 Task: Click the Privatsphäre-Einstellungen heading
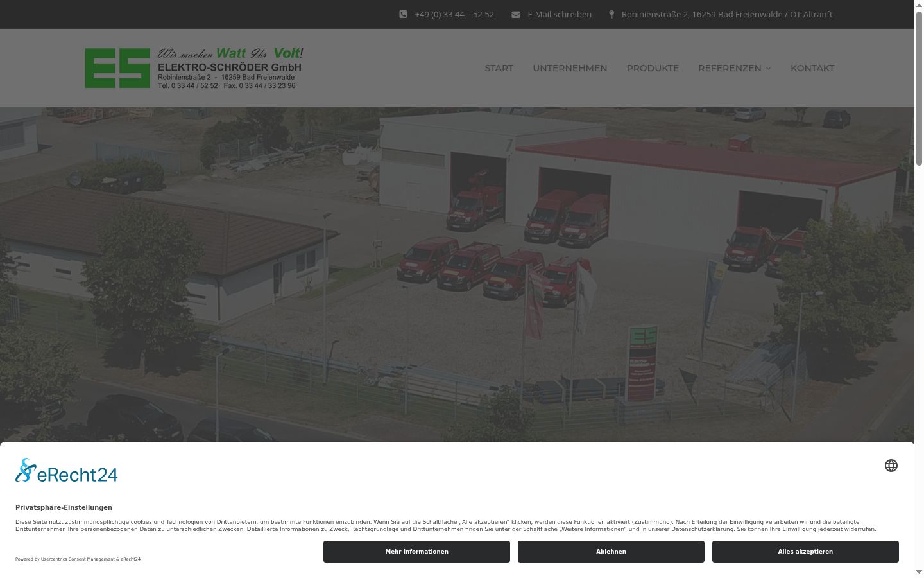(64, 507)
